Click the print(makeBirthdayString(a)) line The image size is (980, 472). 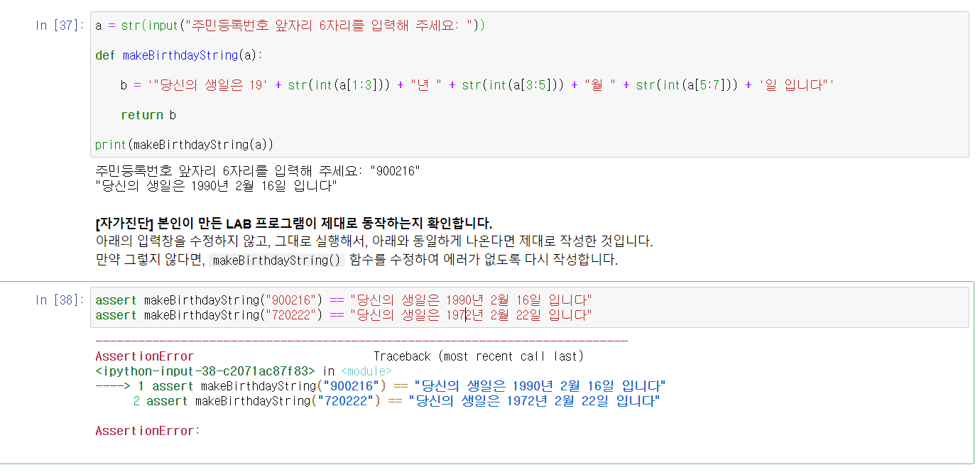point(184,145)
